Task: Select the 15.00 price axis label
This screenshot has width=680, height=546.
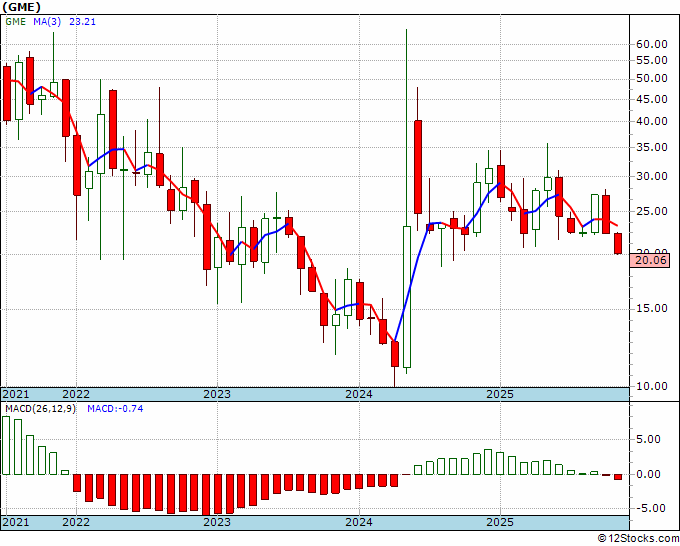Action: (x=651, y=308)
